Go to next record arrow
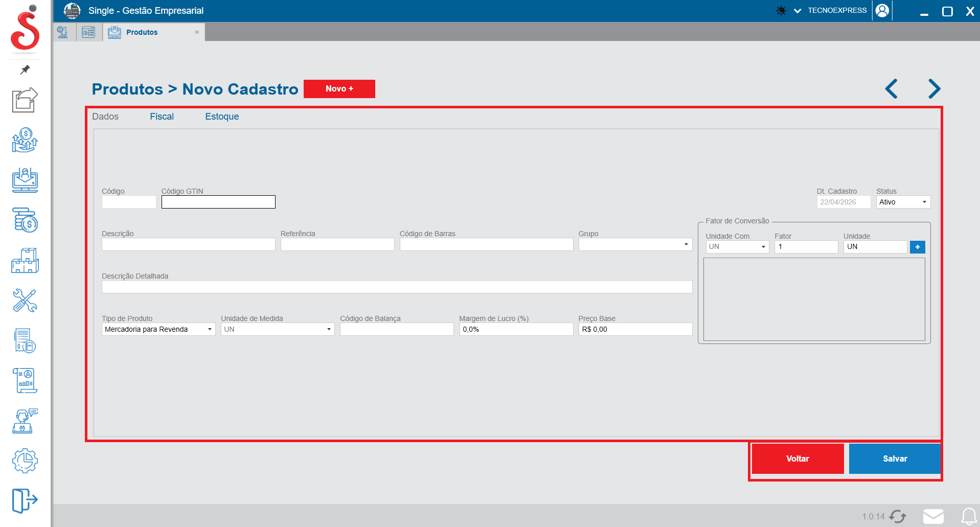The width and height of the screenshot is (980, 527). 934,89
